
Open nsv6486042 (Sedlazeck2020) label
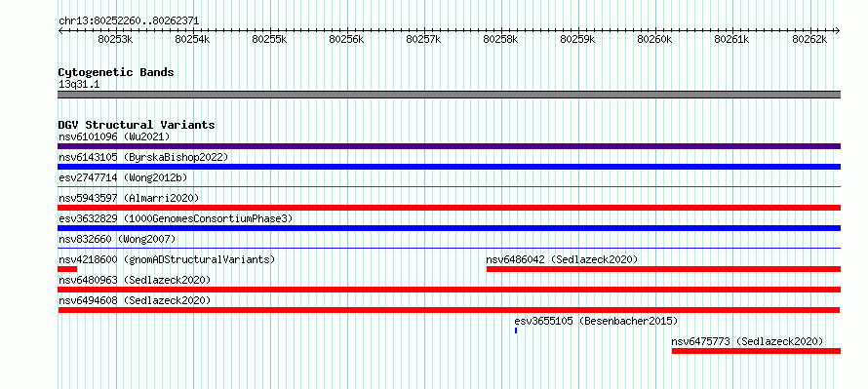click(562, 259)
